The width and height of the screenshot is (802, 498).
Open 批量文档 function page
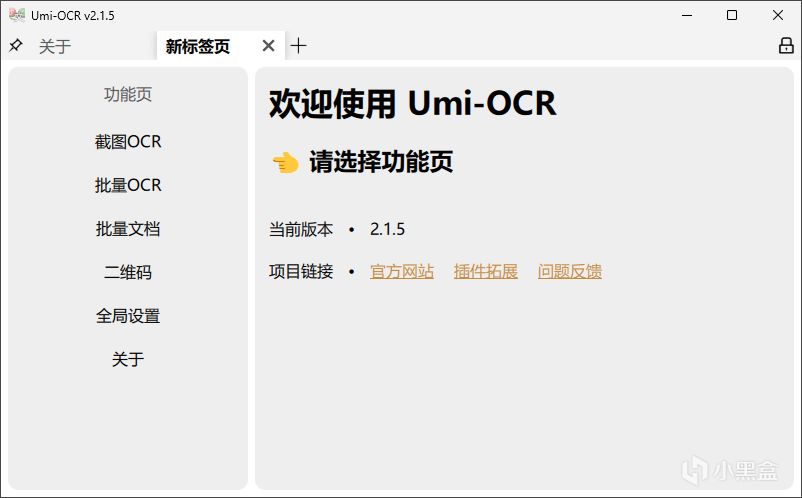tap(128, 229)
